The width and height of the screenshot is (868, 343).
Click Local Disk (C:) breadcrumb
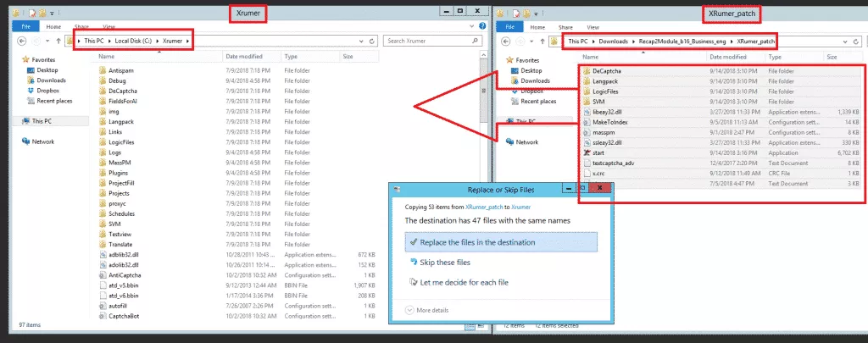(133, 41)
